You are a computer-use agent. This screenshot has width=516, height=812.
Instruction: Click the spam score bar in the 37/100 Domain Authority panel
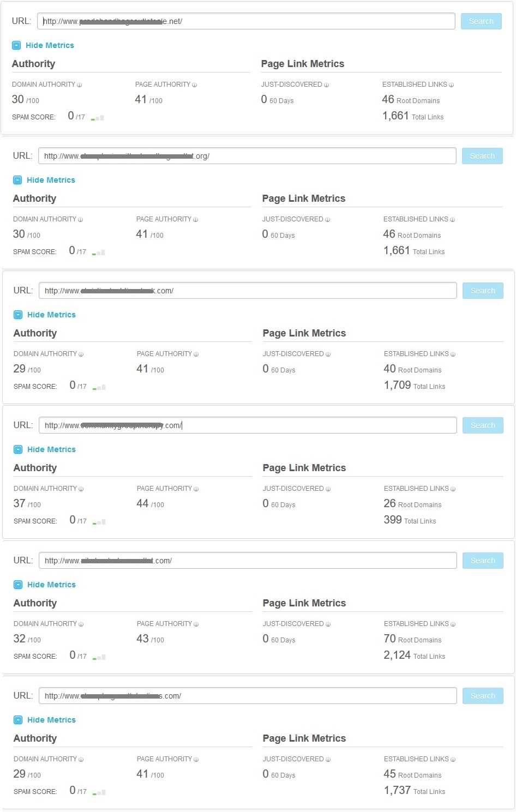point(99,522)
